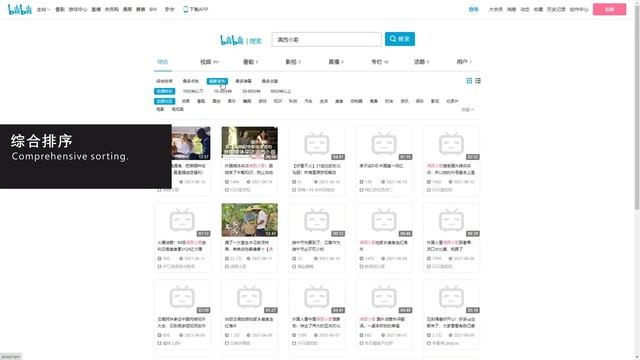Image resolution: width=640 pixels, height=360 pixels.
Task: Filter by 10分钟以下 duration
Action: (x=193, y=91)
